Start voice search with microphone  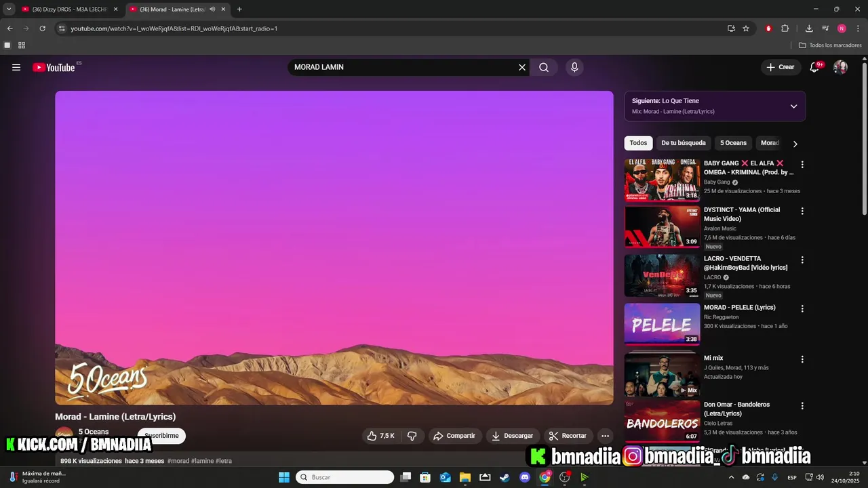(574, 67)
